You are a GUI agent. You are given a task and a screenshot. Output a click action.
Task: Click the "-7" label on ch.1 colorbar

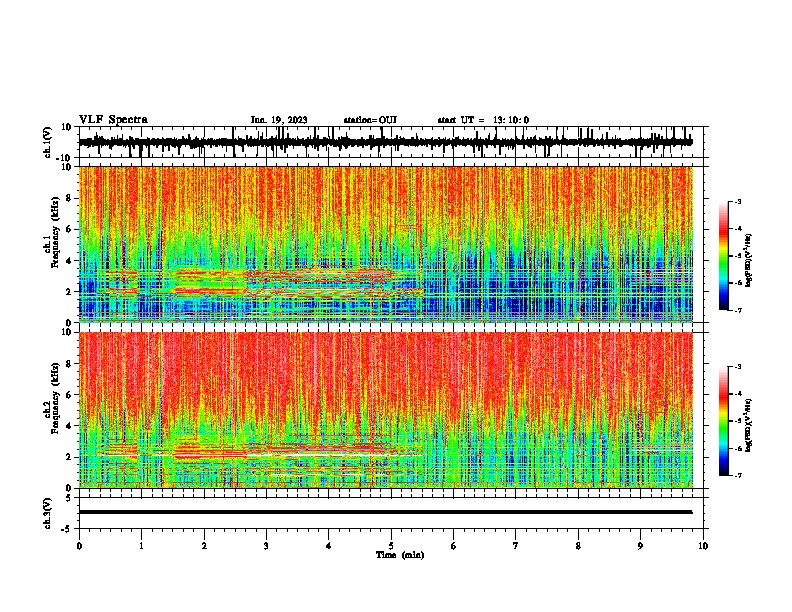[737, 310]
